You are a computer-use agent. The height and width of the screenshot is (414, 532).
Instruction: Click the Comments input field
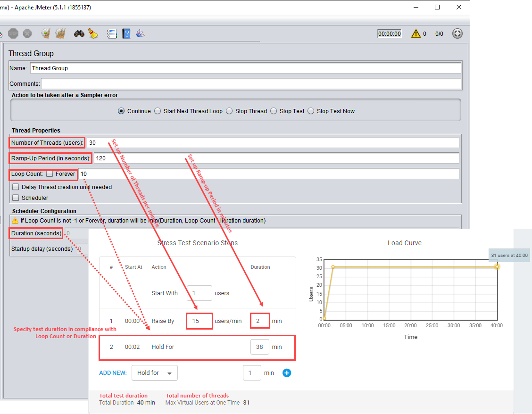click(251, 83)
